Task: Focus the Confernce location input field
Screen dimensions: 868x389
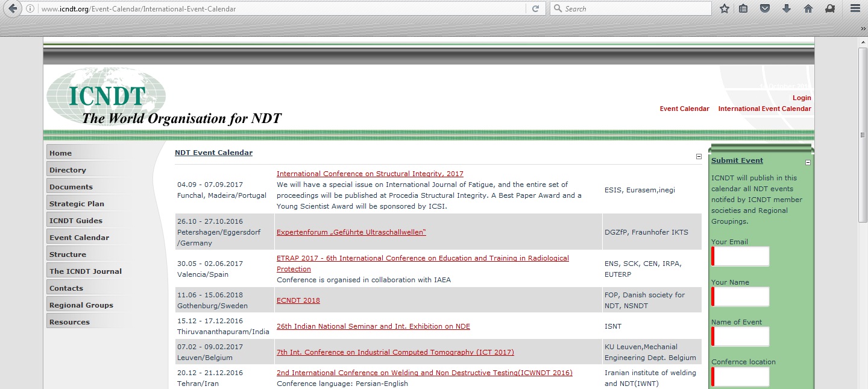Action: click(x=740, y=377)
